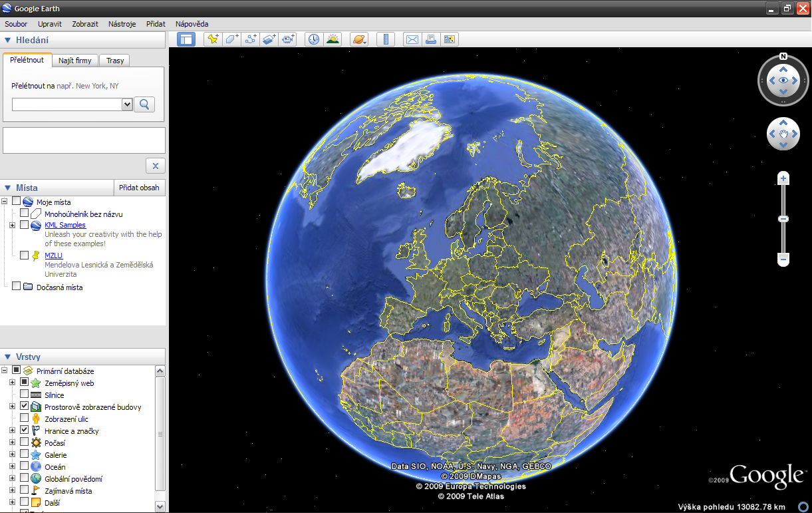The image size is (812, 513).
Task: Open the Upravit menu
Action: click(x=50, y=24)
